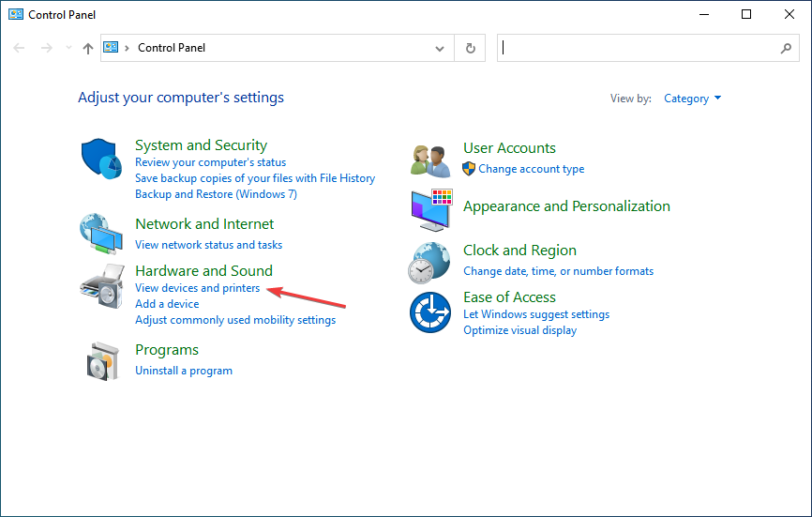
Task: Open Change date, time, or number formats
Action: (x=558, y=271)
